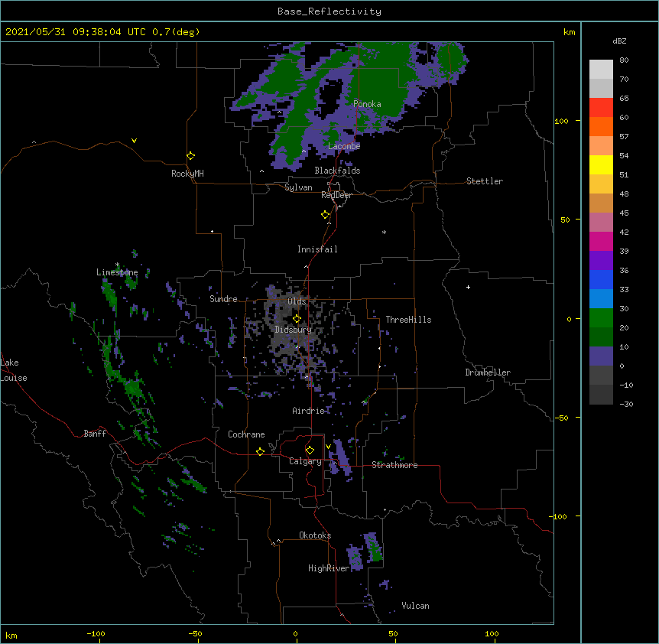Click the white asterisk marker east of Innisfail
The width and height of the screenshot is (659, 644).
pyautogui.click(x=384, y=233)
